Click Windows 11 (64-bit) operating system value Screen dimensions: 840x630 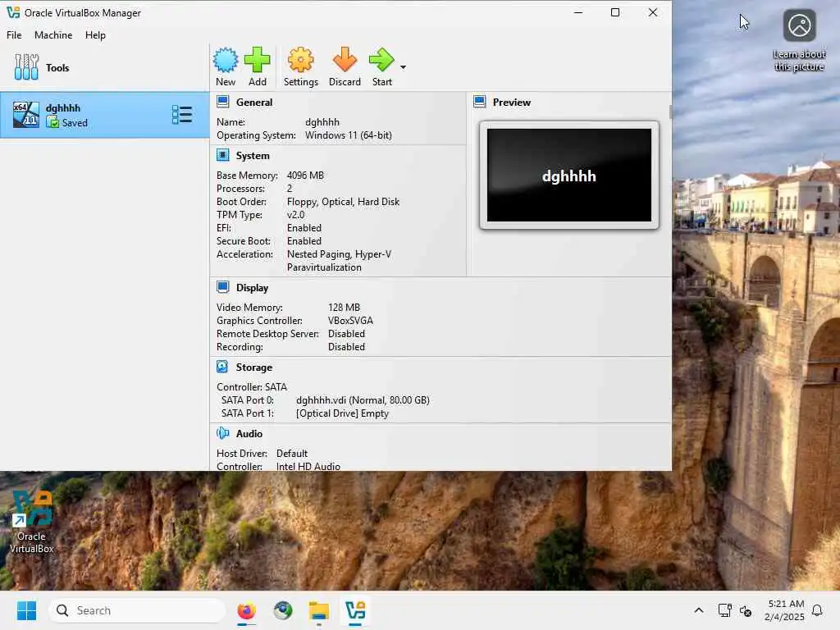pyautogui.click(x=348, y=135)
